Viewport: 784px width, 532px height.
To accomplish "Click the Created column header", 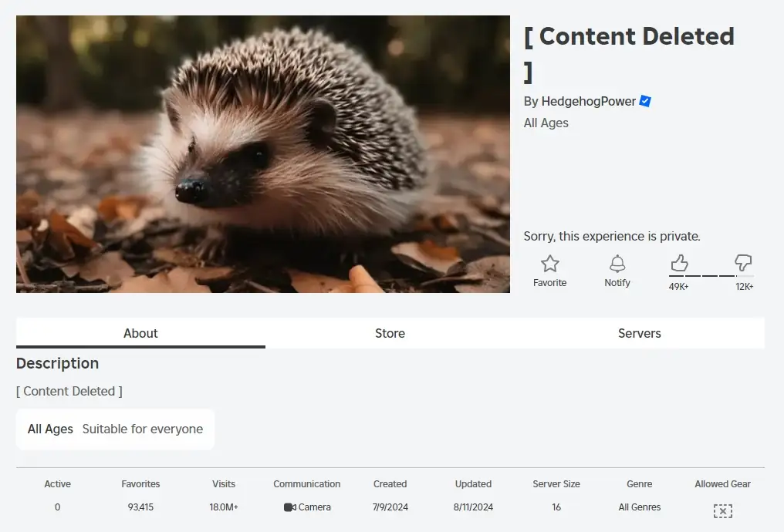I will click(390, 484).
